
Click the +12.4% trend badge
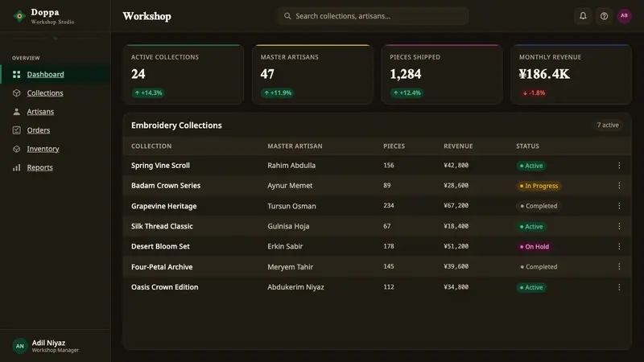(407, 93)
